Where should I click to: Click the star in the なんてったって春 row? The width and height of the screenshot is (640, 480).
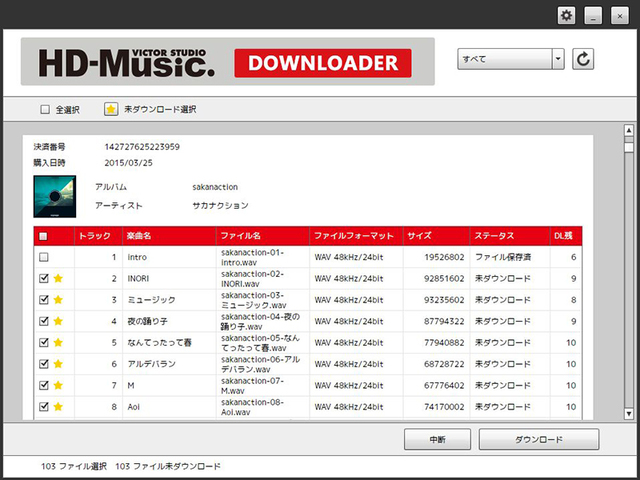58,342
